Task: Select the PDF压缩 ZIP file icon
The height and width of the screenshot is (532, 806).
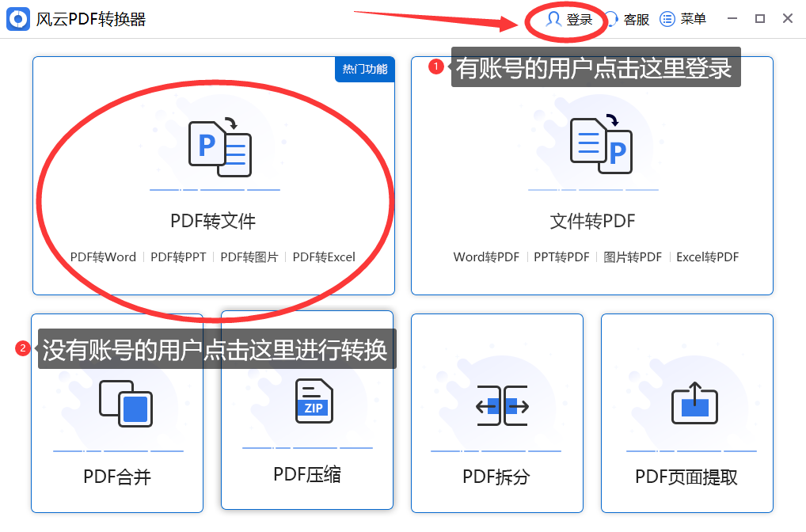Action: (x=314, y=401)
